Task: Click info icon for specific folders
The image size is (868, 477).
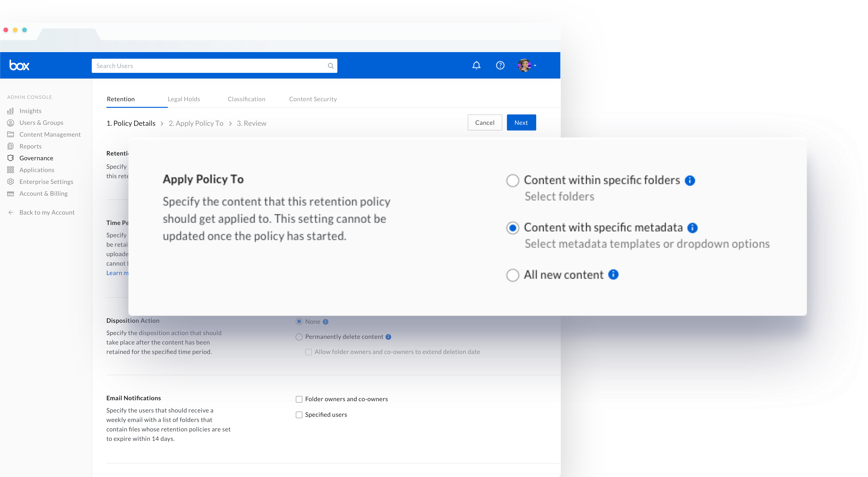Action: tap(689, 181)
